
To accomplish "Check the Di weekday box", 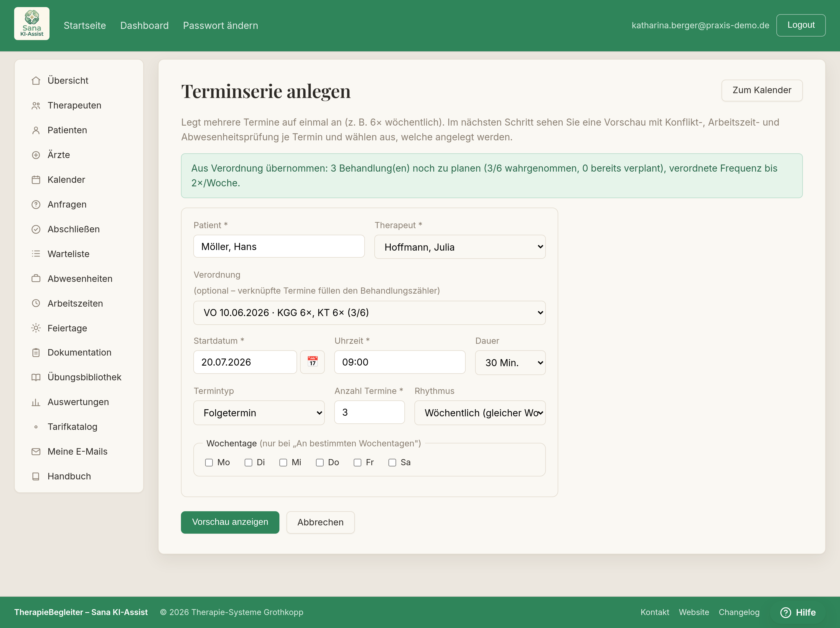I will (248, 462).
